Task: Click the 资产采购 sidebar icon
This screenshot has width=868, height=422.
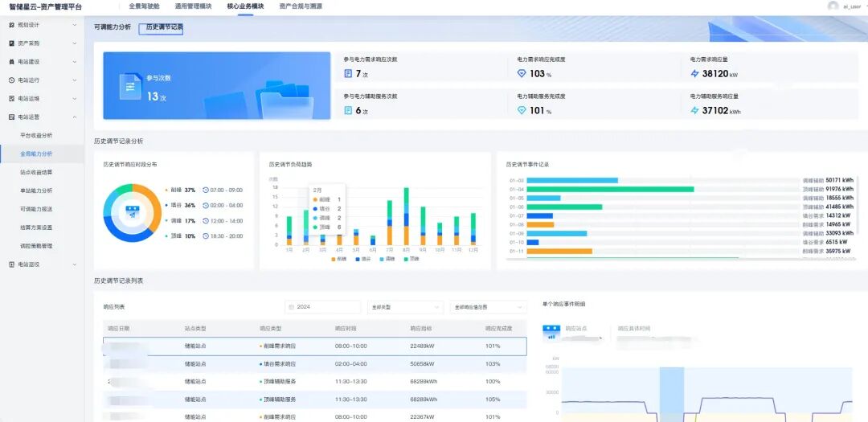Action: coord(11,43)
